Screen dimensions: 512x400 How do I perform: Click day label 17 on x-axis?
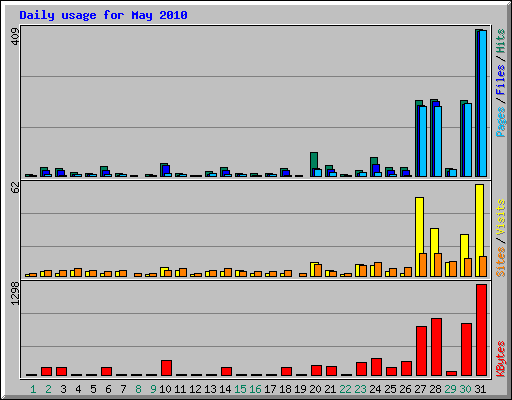tap(270, 389)
